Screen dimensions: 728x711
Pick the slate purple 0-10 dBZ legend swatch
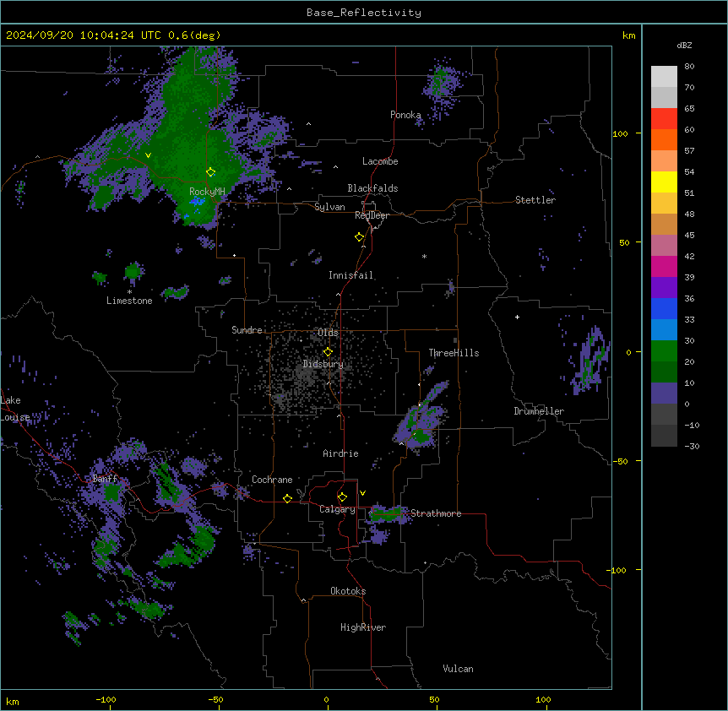pyautogui.click(x=664, y=393)
